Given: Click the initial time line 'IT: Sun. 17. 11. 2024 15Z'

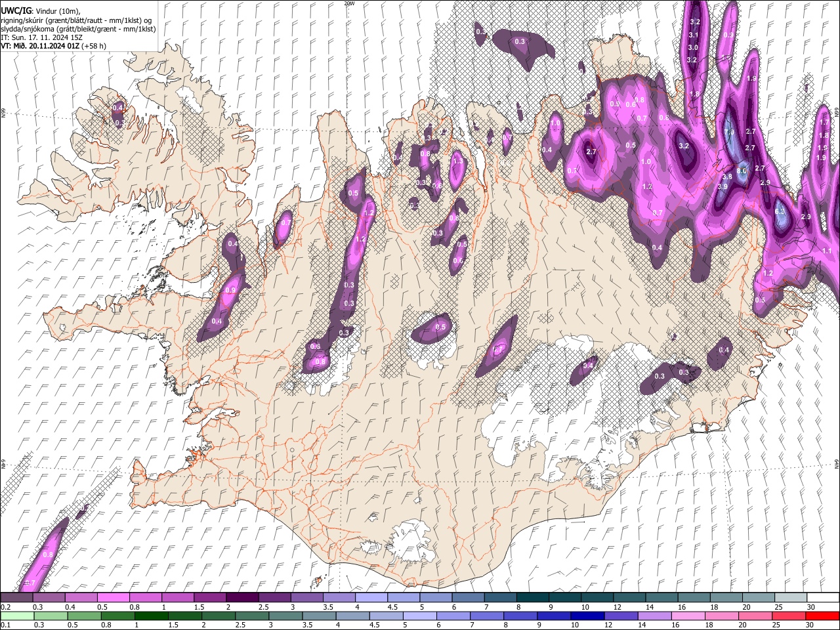Looking at the screenshot, I should point(41,37).
